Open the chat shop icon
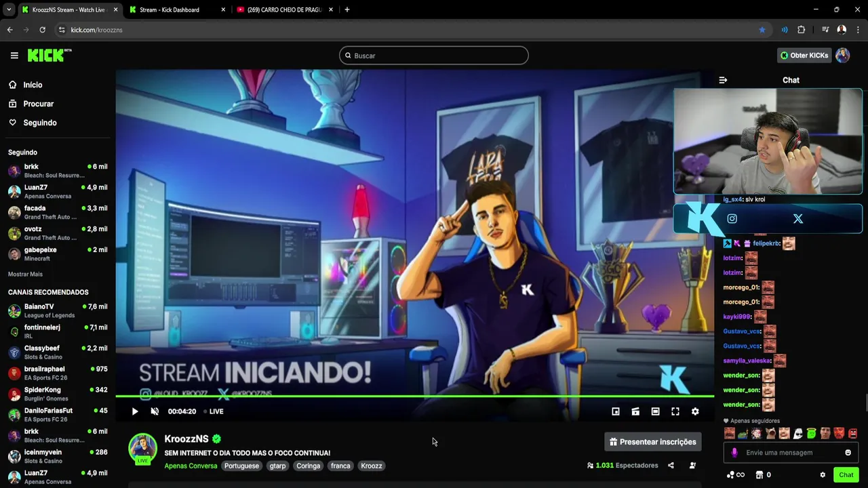The height and width of the screenshot is (488, 868). click(x=759, y=475)
